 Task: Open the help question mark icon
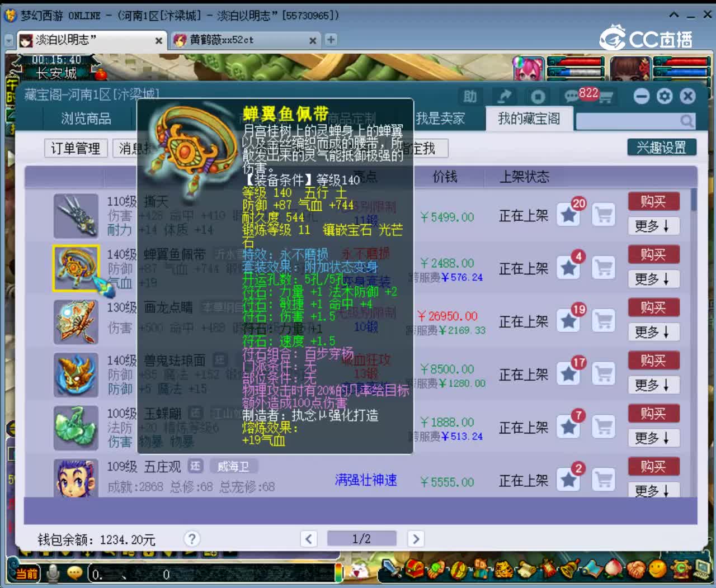pos(192,539)
